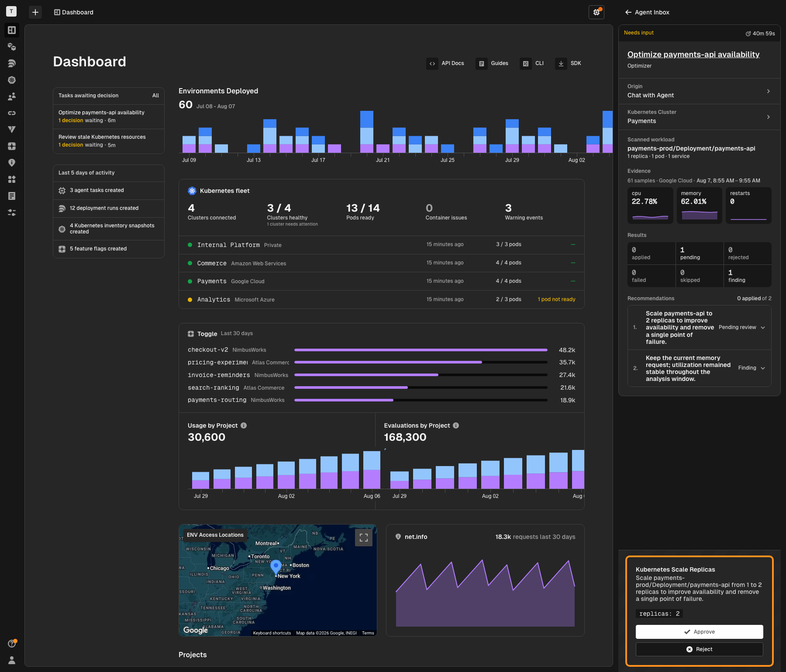Open the triangle logo icon in sidebar
The width and height of the screenshot is (786, 672).
12,130
